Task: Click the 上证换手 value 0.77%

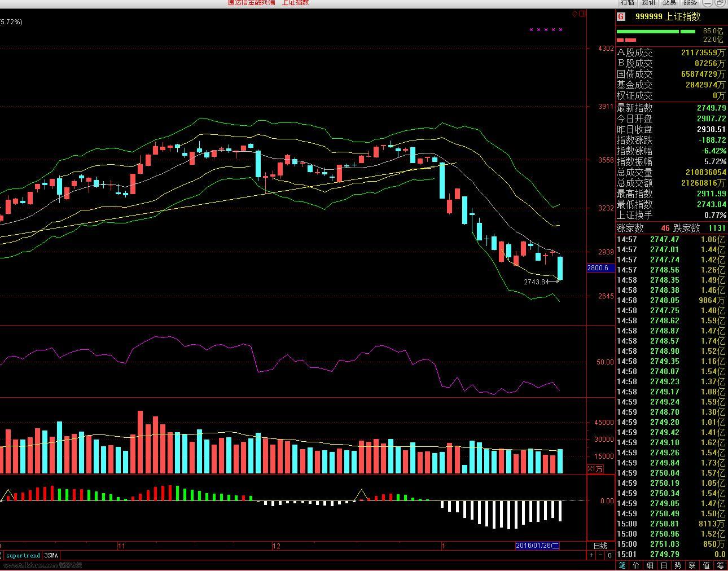Action: point(715,215)
